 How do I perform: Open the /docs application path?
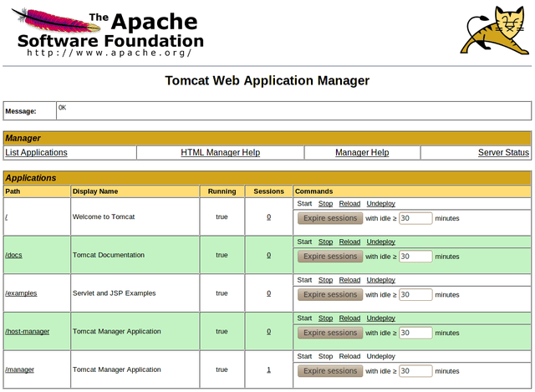pyautogui.click(x=13, y=255)
